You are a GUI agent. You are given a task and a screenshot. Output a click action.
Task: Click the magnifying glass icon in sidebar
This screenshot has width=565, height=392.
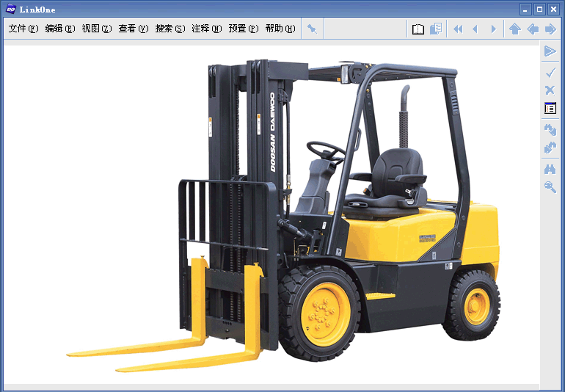tap(550, 187)
